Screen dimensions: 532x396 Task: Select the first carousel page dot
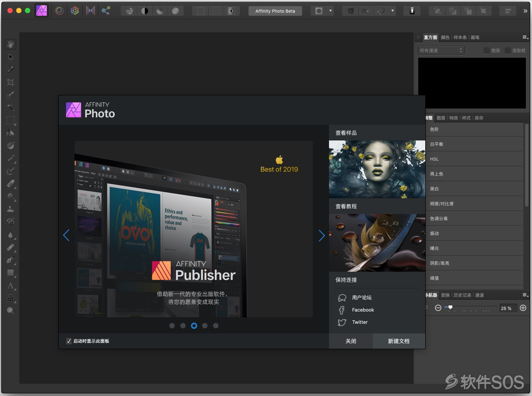point(172,326)
